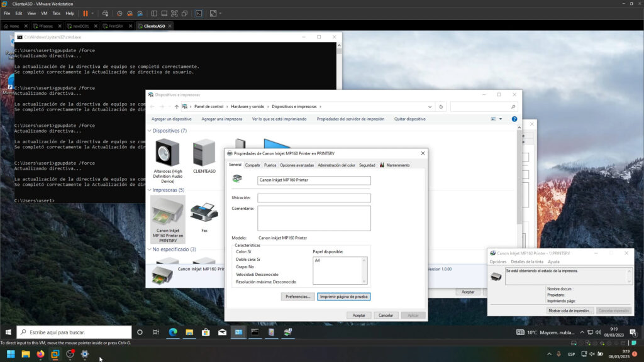Click the VMware suspend (pause) button

[85, 13]
